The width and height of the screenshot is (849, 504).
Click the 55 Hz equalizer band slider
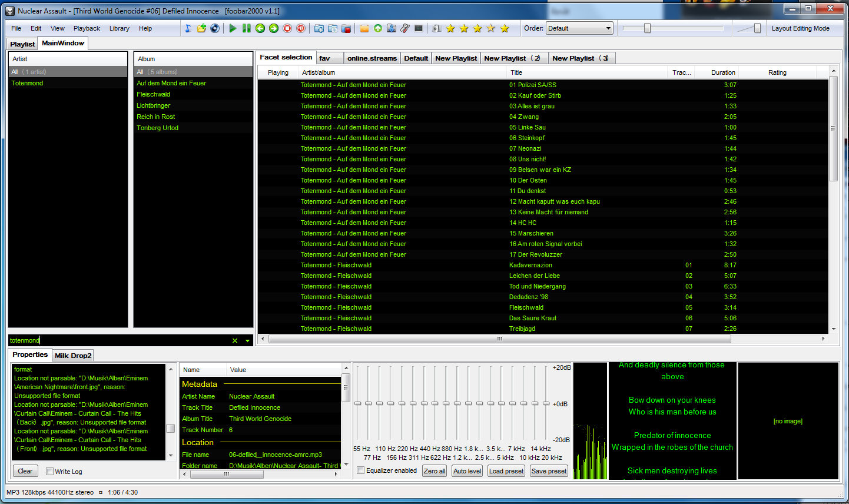click(x=357, y=404)
